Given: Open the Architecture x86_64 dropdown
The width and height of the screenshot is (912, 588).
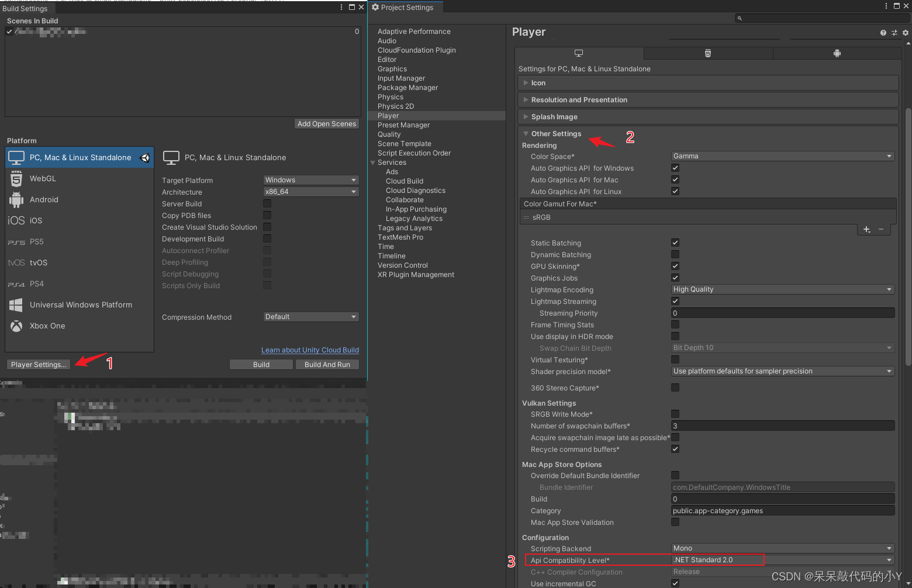Looking at the screenshot, I should [311, 192].
